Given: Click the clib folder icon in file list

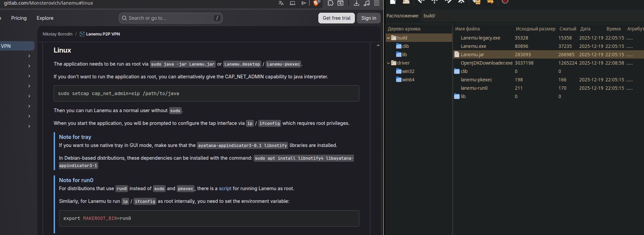Looking at the screenshot, I should [457, 71].
